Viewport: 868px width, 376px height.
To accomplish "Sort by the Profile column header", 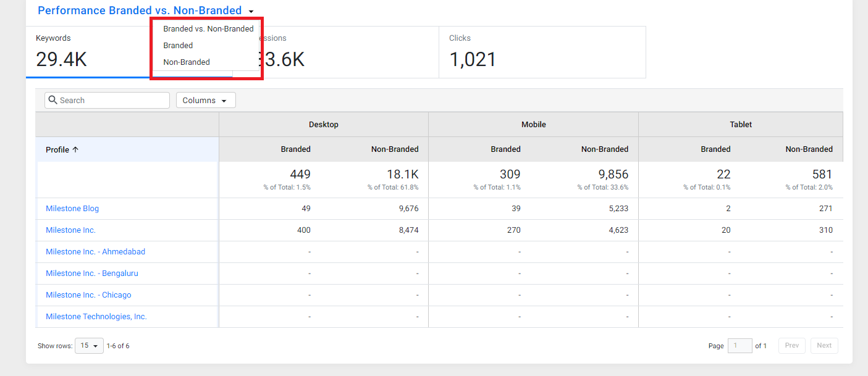I will [x=127, y=149].
